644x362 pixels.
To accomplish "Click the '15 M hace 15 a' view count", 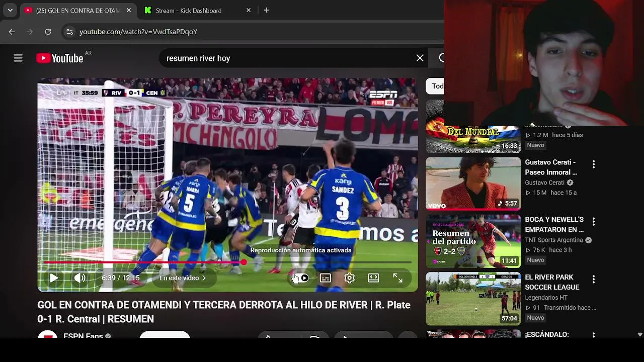I will click(x=551, y=193).
